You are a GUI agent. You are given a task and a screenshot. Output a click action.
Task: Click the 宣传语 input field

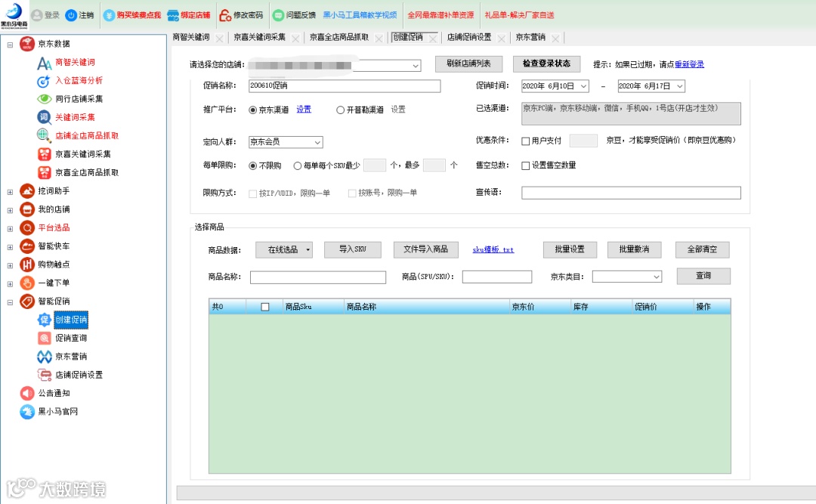click(x=631, y=193)
